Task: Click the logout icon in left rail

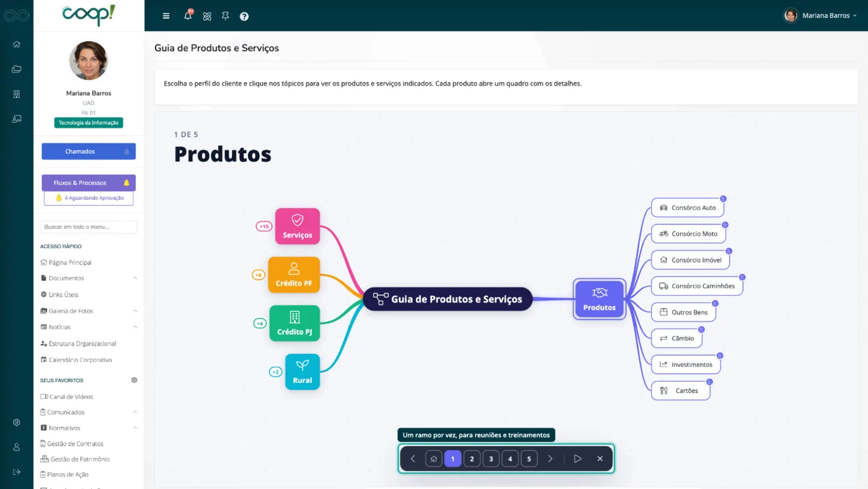Action: 17,472
